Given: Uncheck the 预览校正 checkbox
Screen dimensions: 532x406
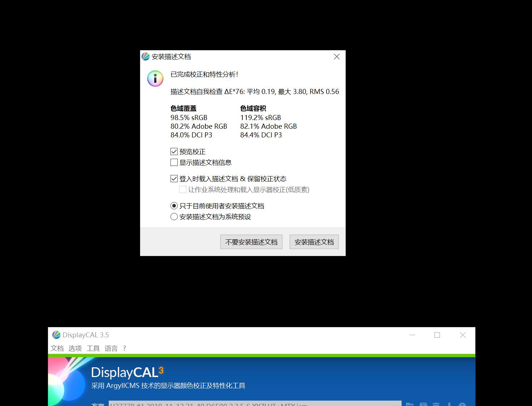Looking at the screenshot, I should click(x=174, y=151).
